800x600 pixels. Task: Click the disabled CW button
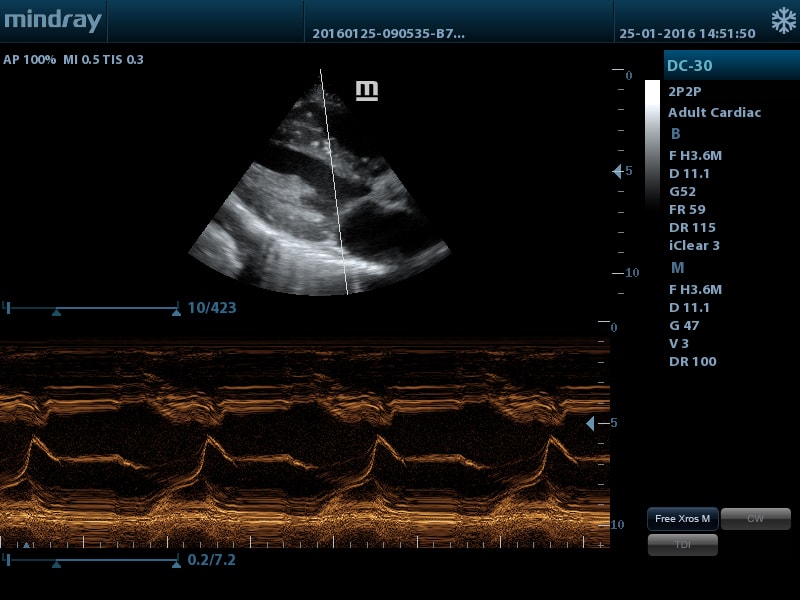coord(756,519)
